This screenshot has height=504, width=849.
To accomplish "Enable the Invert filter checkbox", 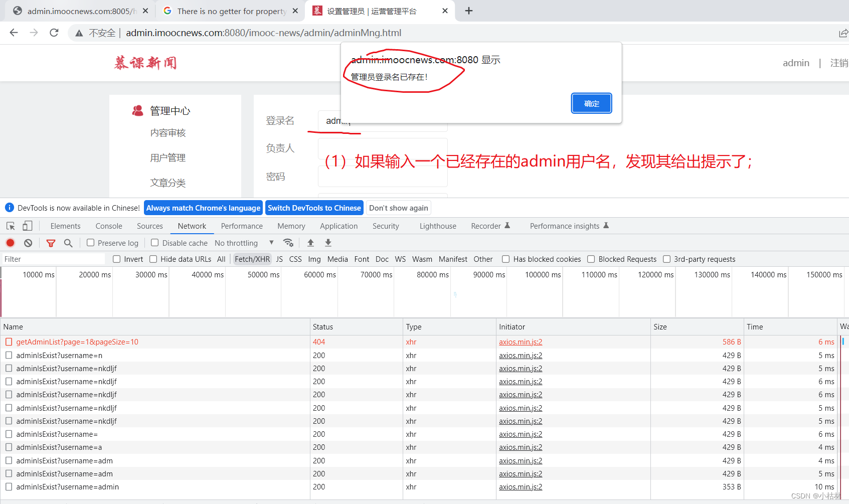I will coord(116,259).
